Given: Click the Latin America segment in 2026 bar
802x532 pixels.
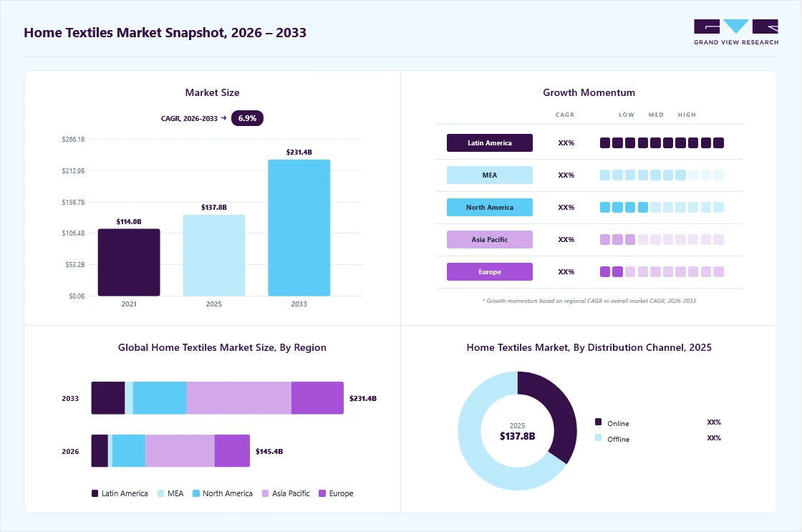Looking at the screenshot, I should (x=100, y=450).
